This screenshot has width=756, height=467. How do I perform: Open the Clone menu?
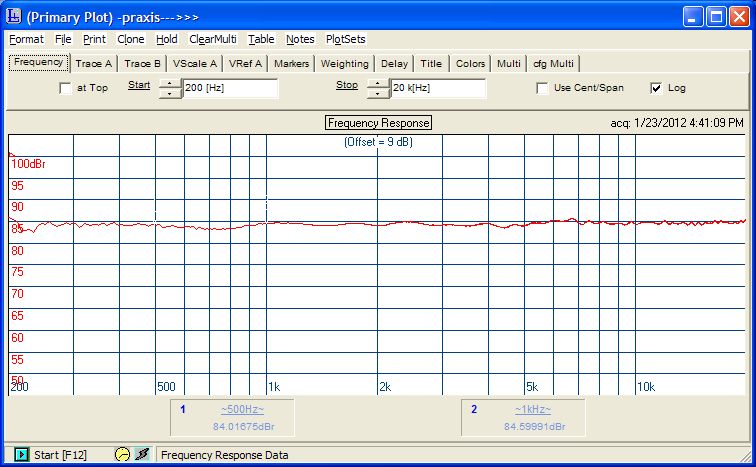131,39
